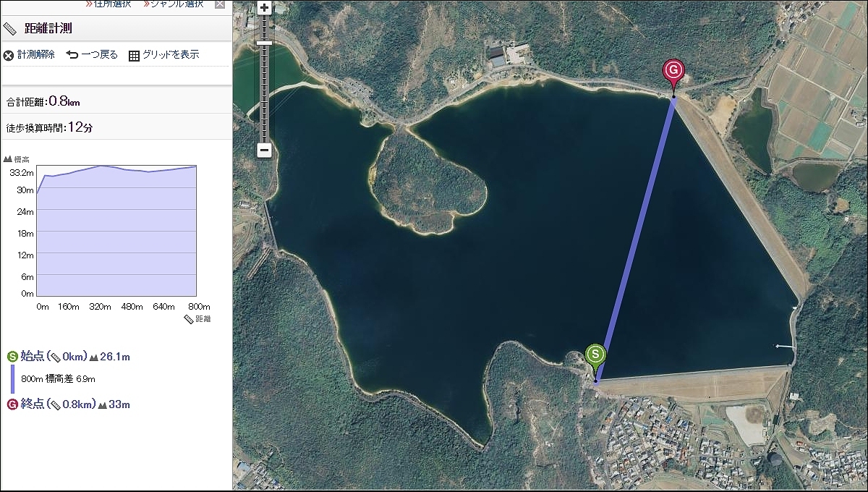This screenshot has width=868, height=492.
Task: Click the red G icon in point list
Action: pyautogui.click(x=12, y=404)
